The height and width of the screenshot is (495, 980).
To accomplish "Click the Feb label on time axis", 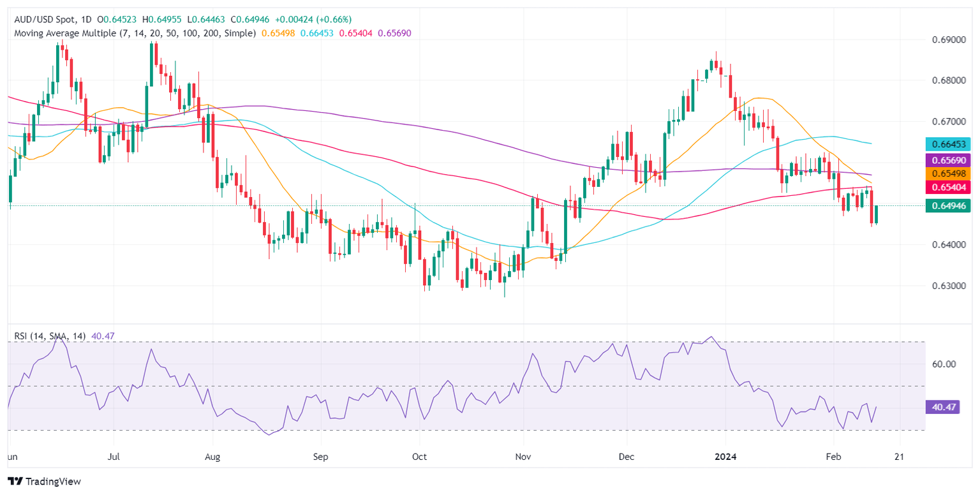I will pos(833,457).
